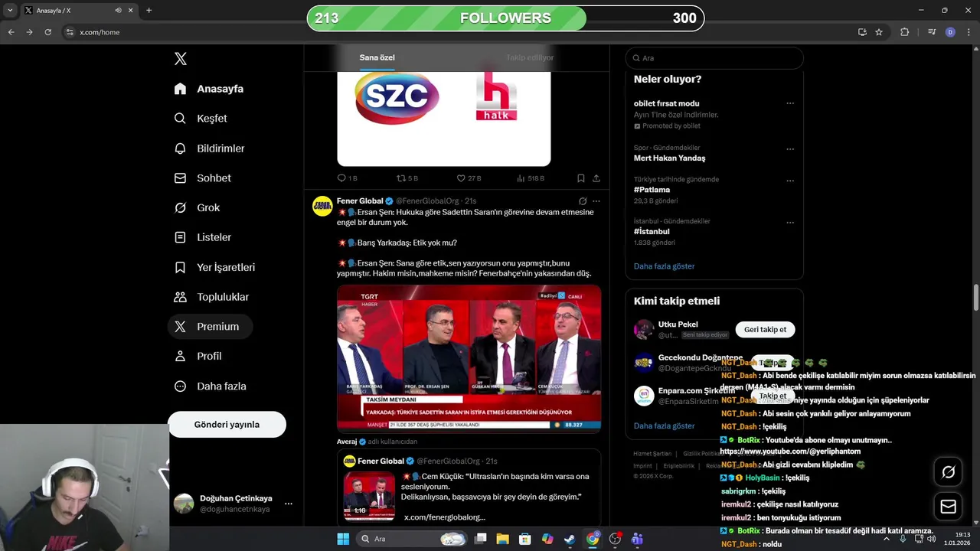
Task: Open Listeler page
Action: (203, 237)
